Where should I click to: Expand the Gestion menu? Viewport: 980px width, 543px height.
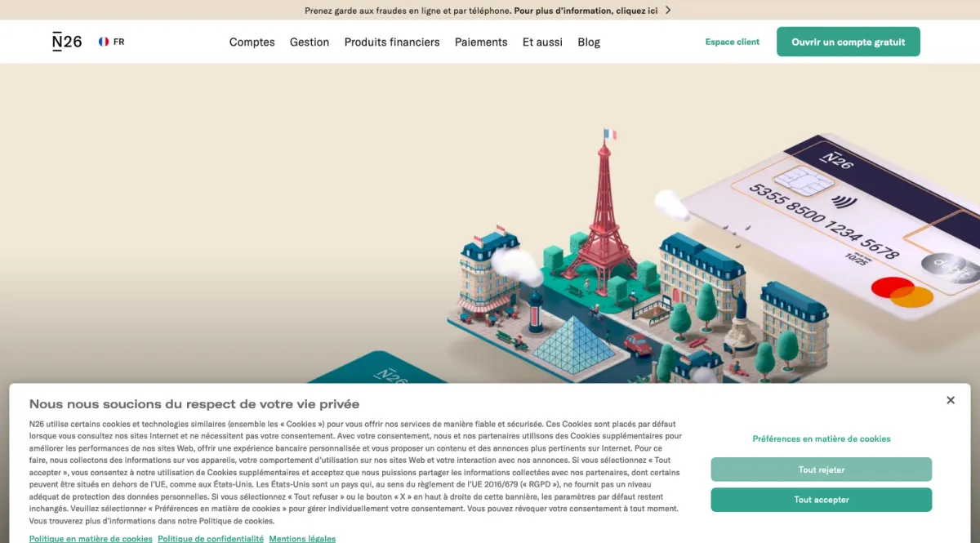tap(310, 42)
